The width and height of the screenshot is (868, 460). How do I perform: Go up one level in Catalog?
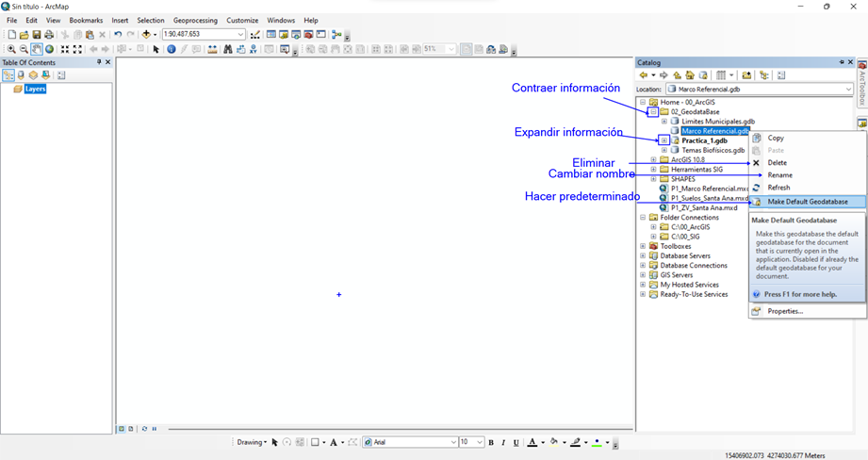pyautogui.click(x=677, y=75)
